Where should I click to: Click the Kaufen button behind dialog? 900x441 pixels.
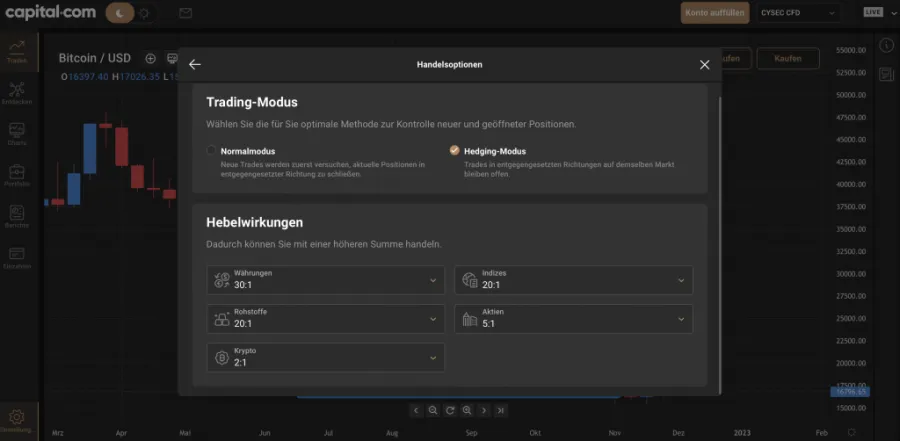pos(788,58)
